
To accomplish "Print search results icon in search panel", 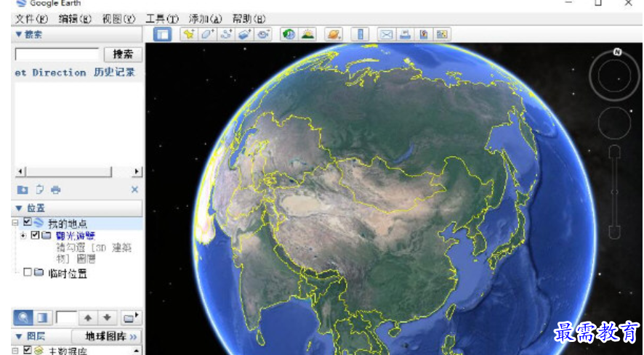I will [56, 189].
